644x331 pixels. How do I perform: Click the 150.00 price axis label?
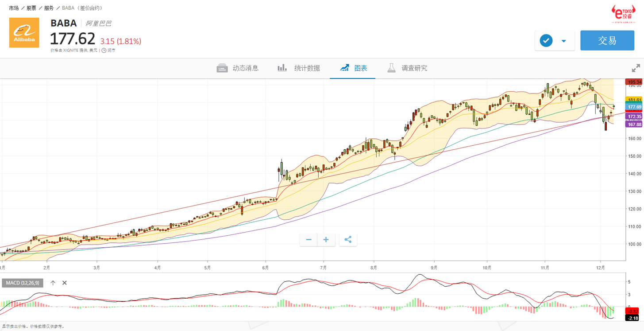tap(635, 156)
